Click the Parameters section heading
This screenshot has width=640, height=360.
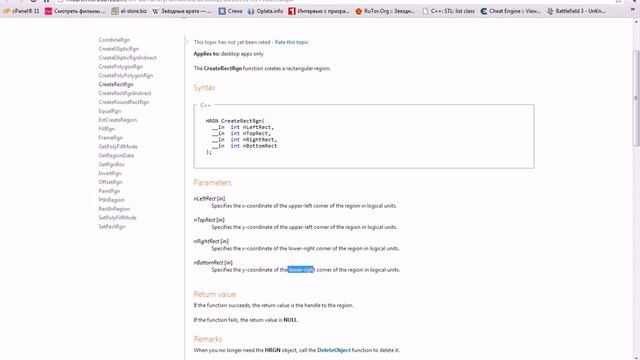point(212,182)
